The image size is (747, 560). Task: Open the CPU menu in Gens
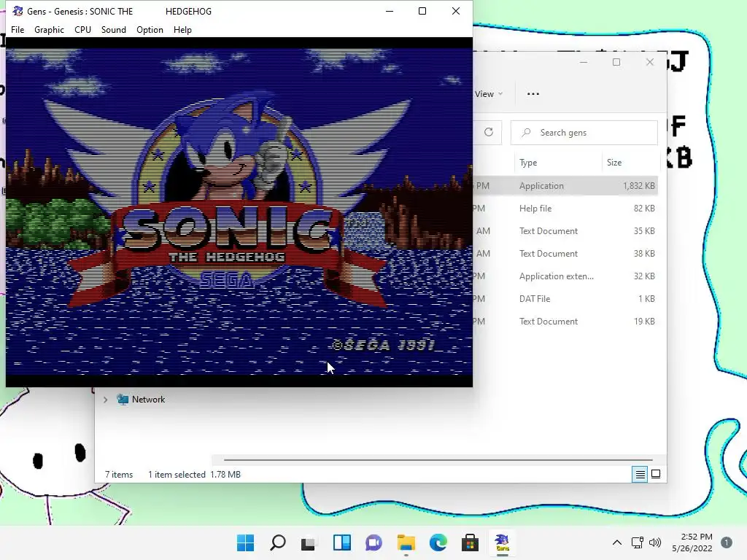point(82,29)
